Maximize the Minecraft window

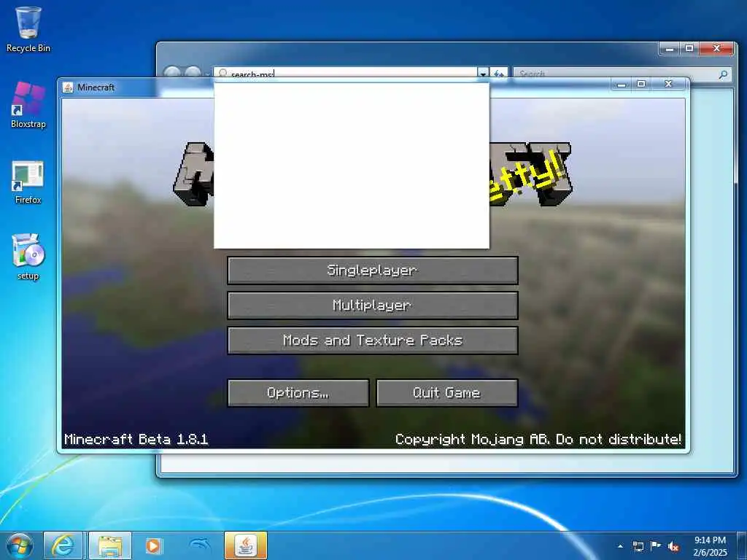click(x=641, y=85)
